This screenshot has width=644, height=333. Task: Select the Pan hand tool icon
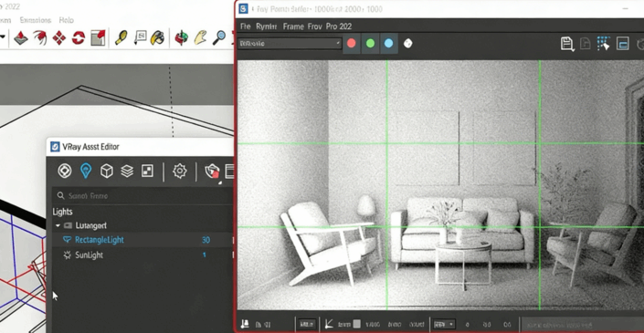tap(200, 37)
